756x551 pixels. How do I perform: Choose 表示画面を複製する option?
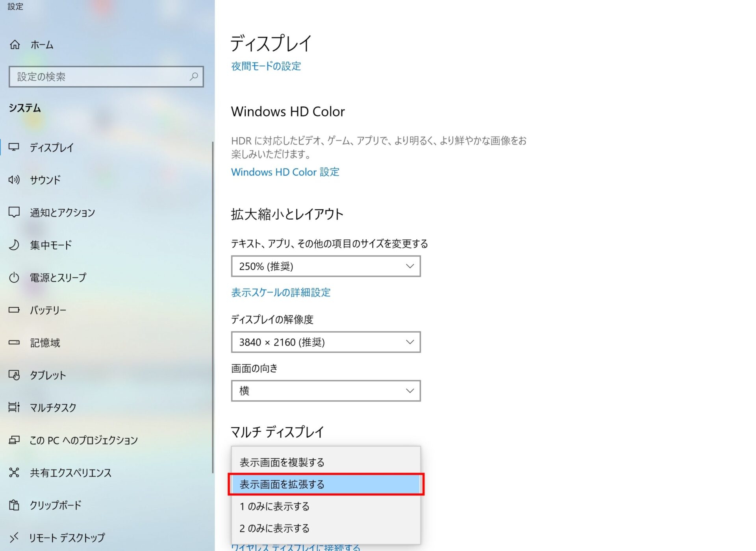point(282,462)
